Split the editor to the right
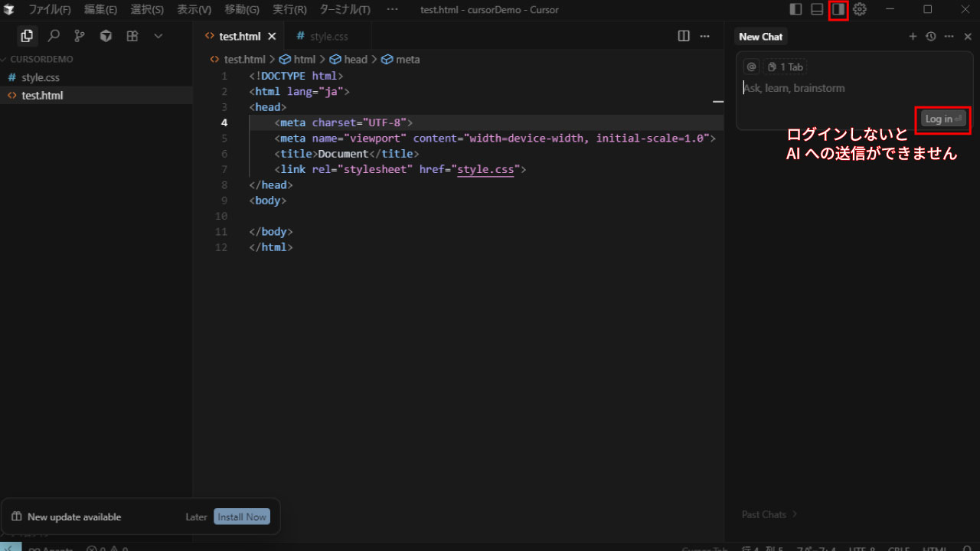The image size is (980, 551). [684, 36]
